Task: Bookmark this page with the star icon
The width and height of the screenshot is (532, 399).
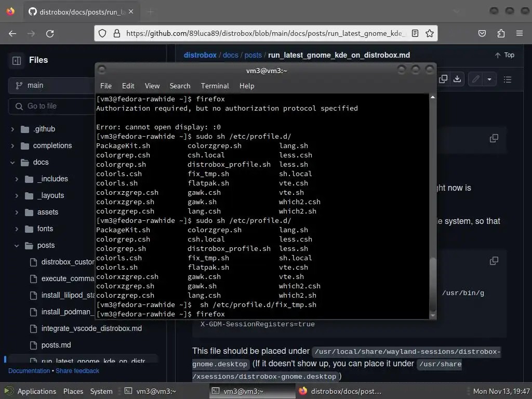Action: pos(430,33)
